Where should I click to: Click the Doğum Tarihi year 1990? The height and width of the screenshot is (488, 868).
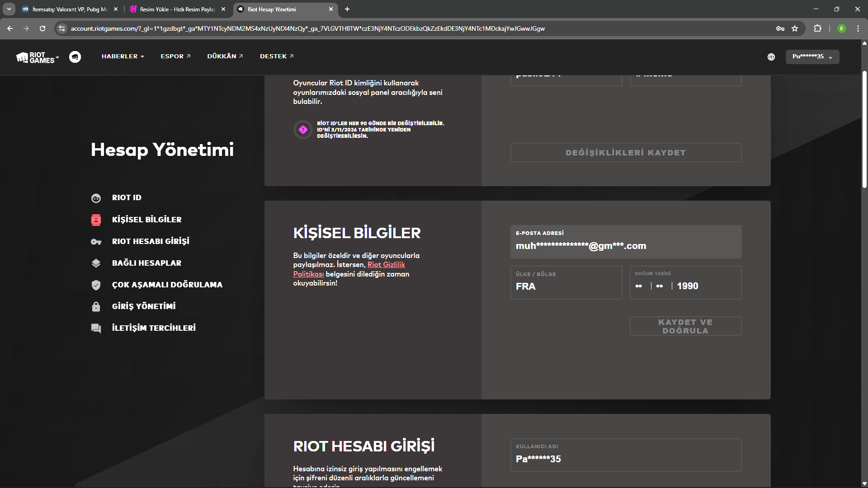coord(687,286)
